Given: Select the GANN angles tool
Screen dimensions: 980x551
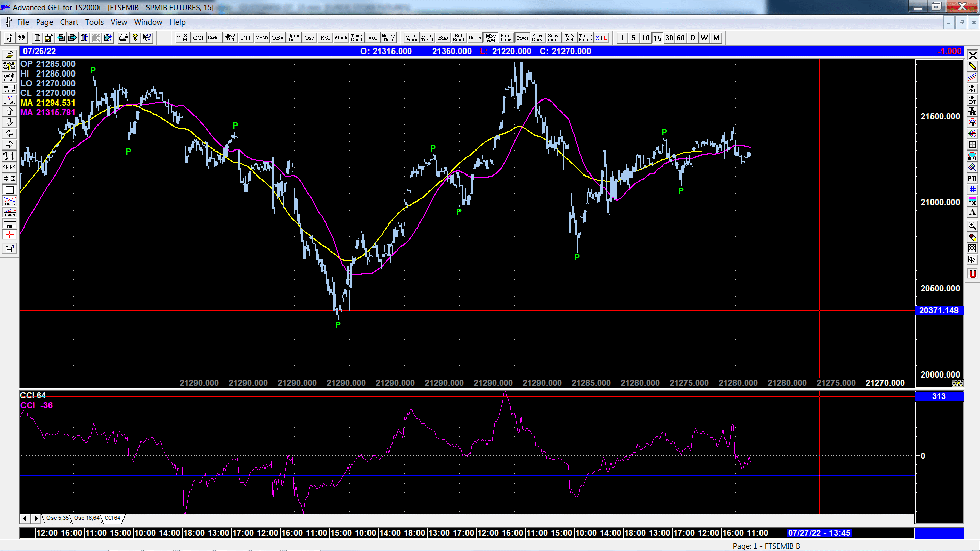Looking at the screenshot, I should click(9, 212).
